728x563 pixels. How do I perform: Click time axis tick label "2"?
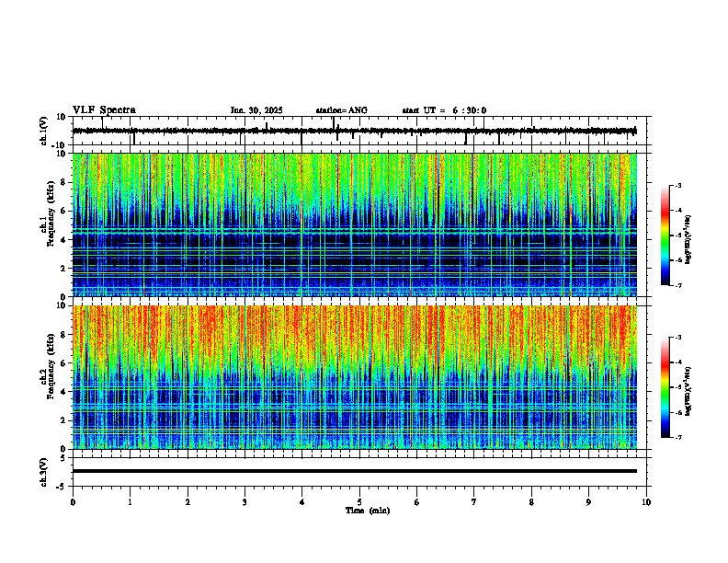188,502
